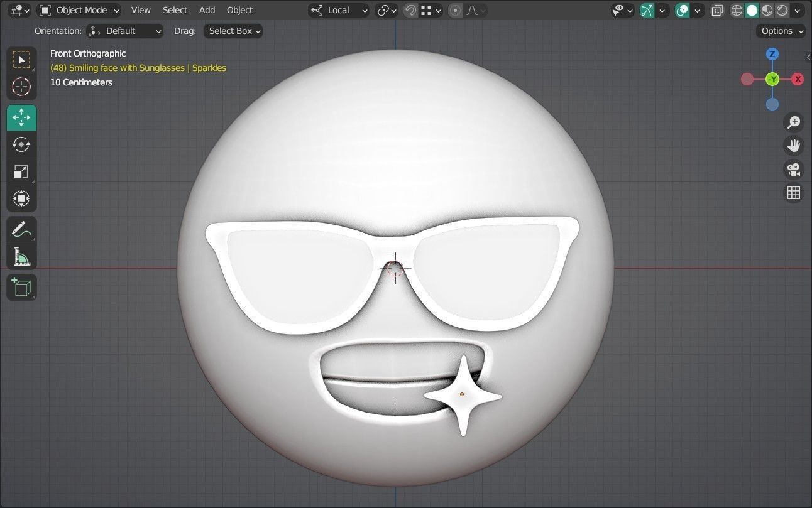Open the shading options dropdown arrow
812x508 pixels.
(x=799, y=10)
